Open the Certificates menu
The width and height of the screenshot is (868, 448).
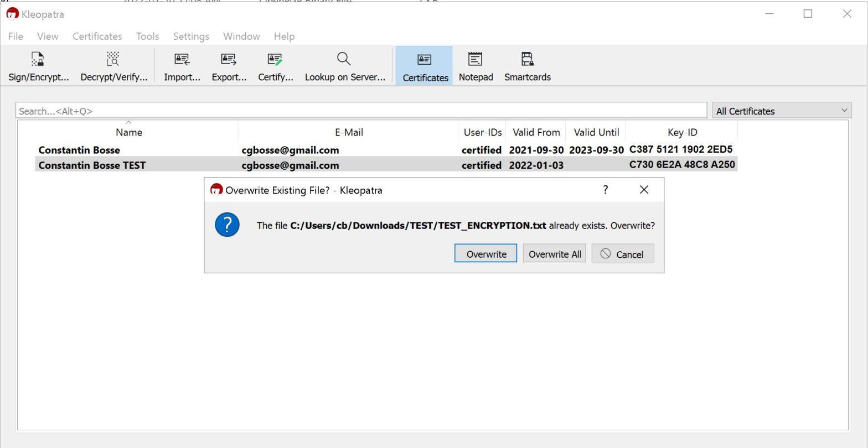[97, 37]
